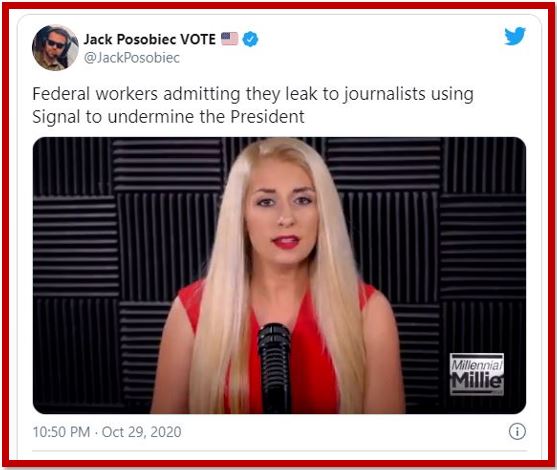Screen dimensions: 557x470
Task: Click the American flag emoji in name
Action: (229, 39)
